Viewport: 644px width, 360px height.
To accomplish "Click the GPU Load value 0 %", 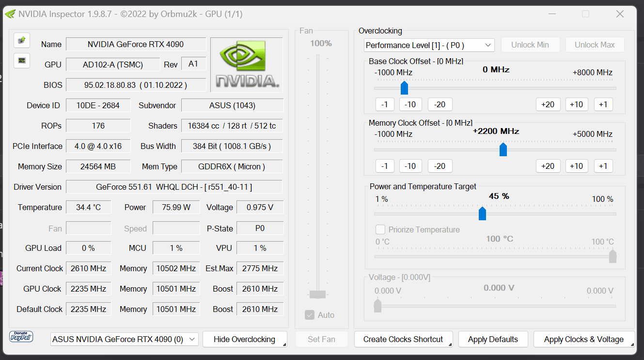I will point(88,248).
